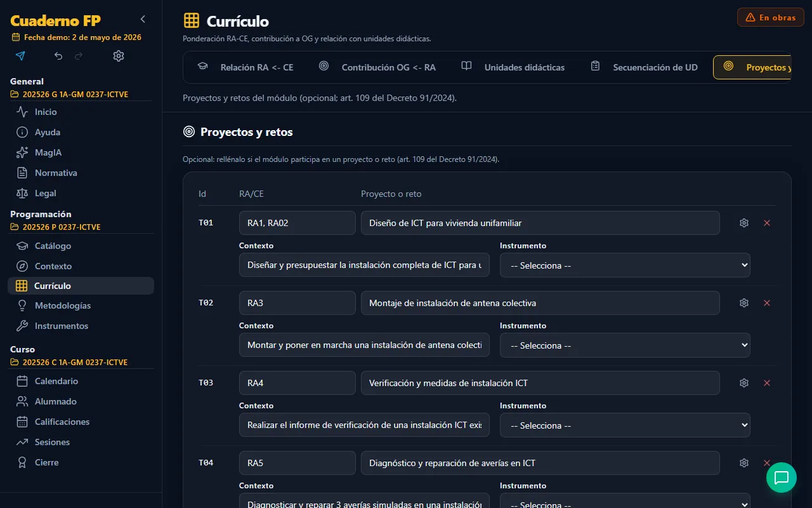Open Legal section
812x508 pixels.
[81, 193]
